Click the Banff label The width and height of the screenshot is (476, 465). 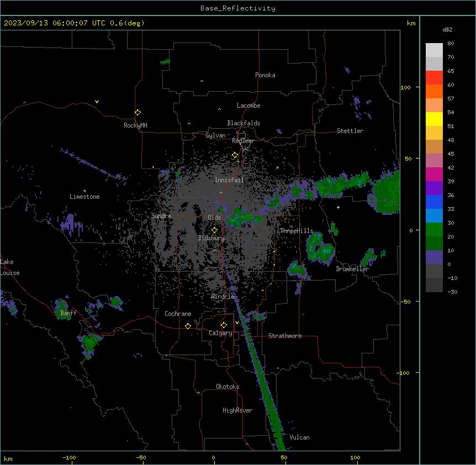[x=68, y=313]
